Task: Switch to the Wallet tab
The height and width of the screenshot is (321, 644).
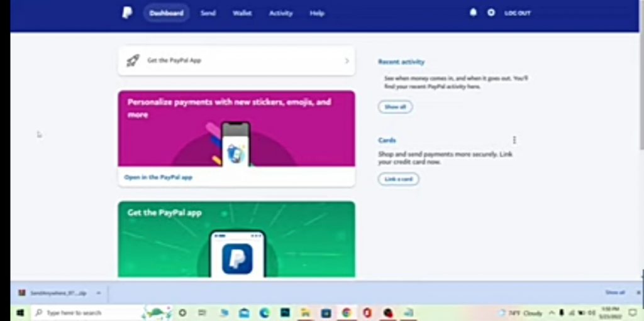Action: (242, 13)
